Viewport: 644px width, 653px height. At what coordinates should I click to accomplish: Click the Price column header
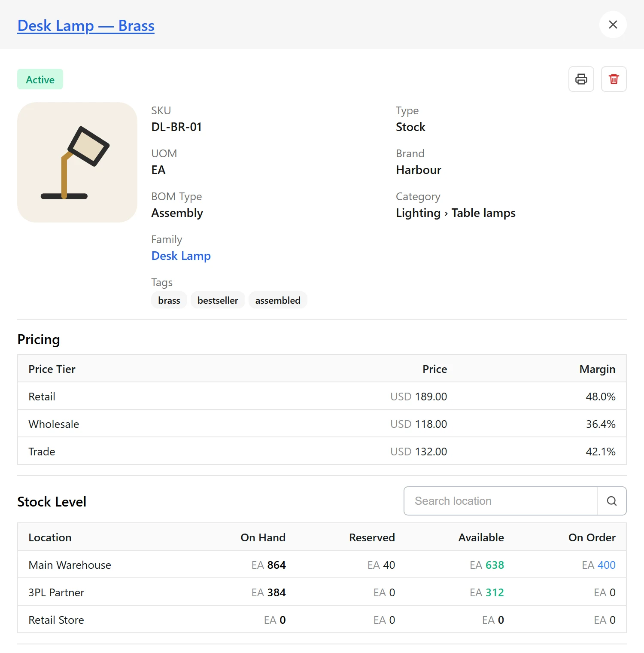coord(434,369)
